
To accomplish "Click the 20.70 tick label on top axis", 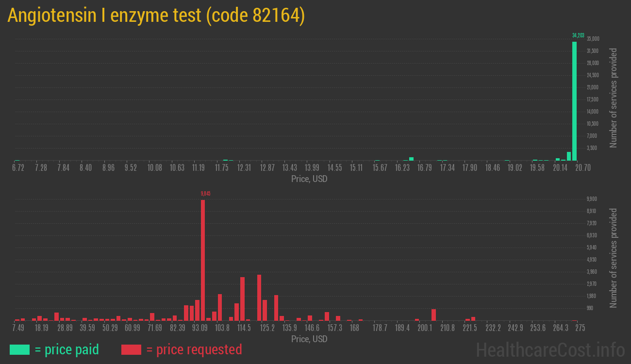I will point(582,167).
